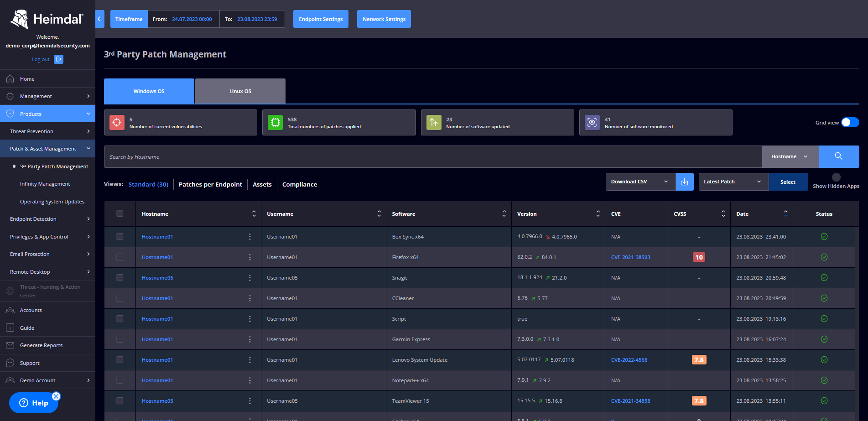Click the Timeframe button

tap(129, 19)
